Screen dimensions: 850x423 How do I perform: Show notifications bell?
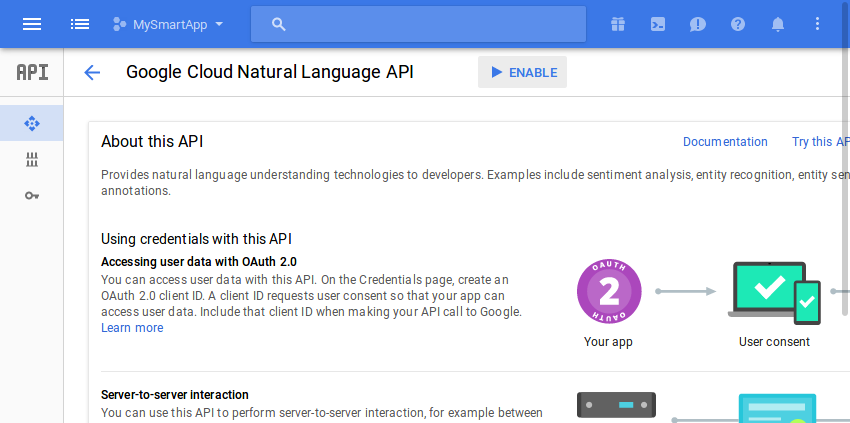coord(778,24)
